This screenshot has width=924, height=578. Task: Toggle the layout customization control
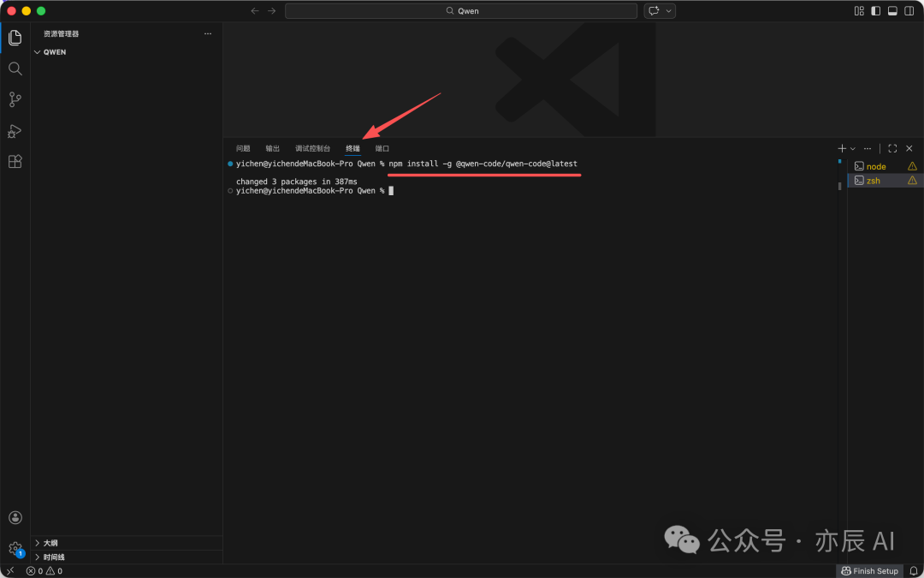pyautogui.click(x=858, y=10)
